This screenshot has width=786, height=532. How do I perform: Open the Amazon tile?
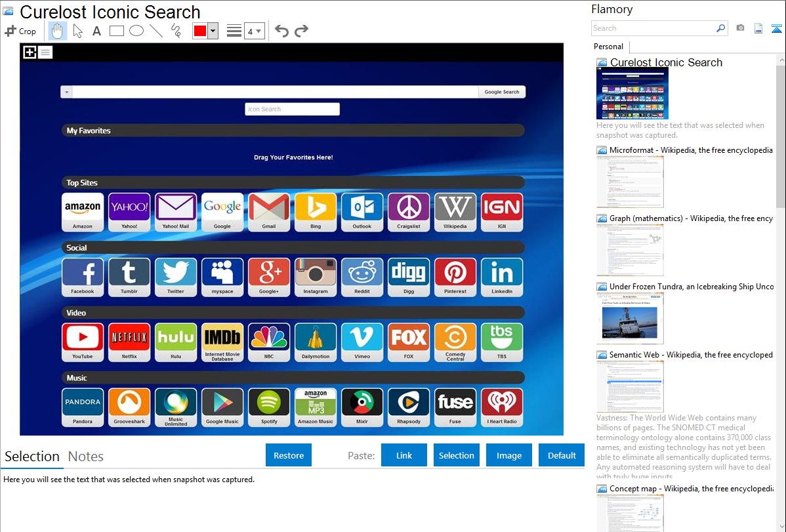pos(83,212)
